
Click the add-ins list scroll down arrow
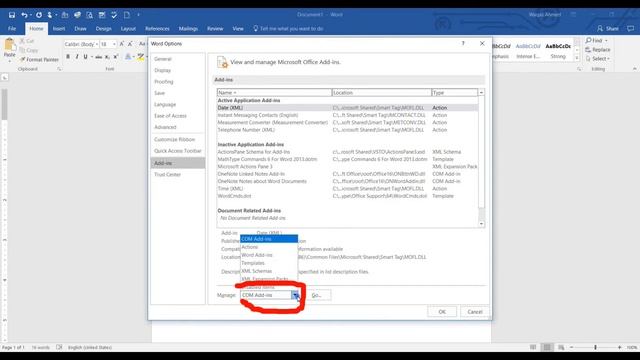[x=481, y=224]
